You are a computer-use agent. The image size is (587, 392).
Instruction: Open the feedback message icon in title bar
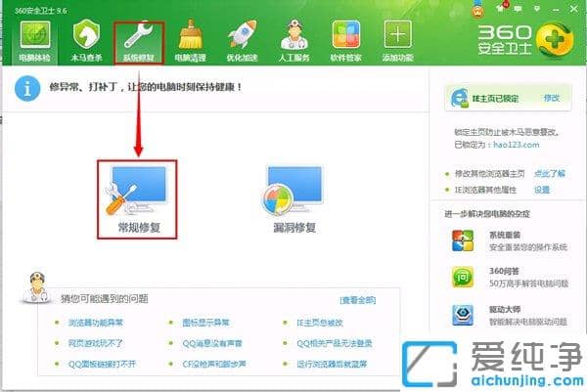519,8
